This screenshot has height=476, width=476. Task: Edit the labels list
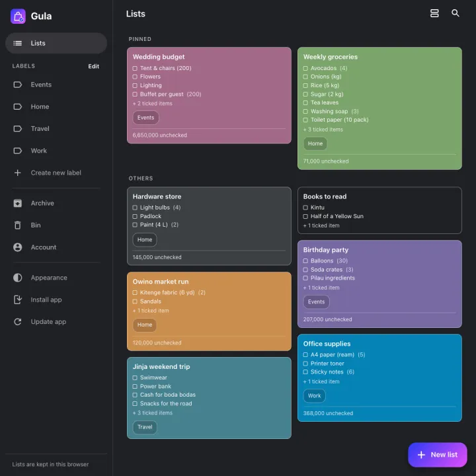tap(93, 66)
